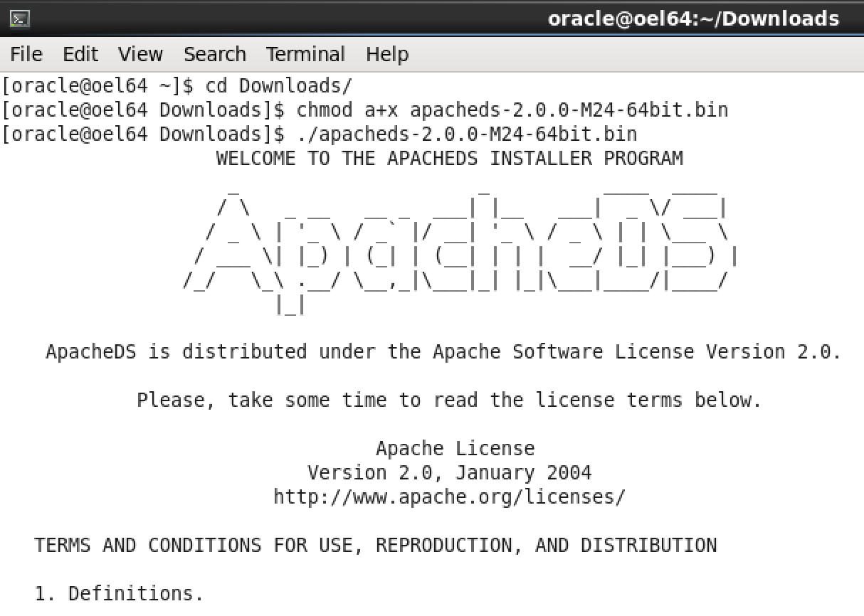Open the Search menu
This screenshot has height=616, width=864.
[214, 54]
